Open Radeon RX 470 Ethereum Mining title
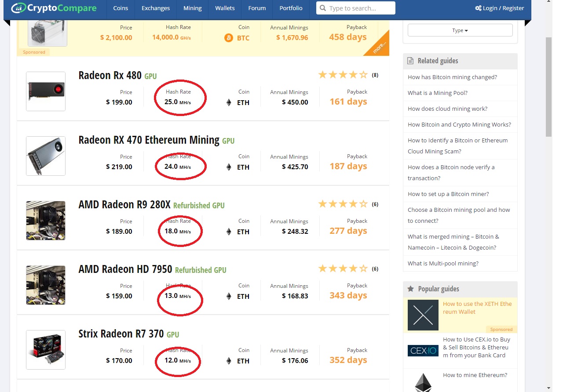The image size is (563, 392). point(149,140)
